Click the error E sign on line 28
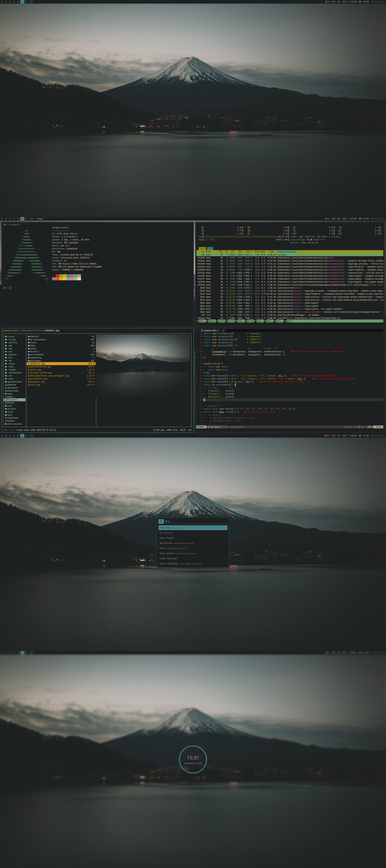Screen dimensions: 386x868 (x=197, y=352)
